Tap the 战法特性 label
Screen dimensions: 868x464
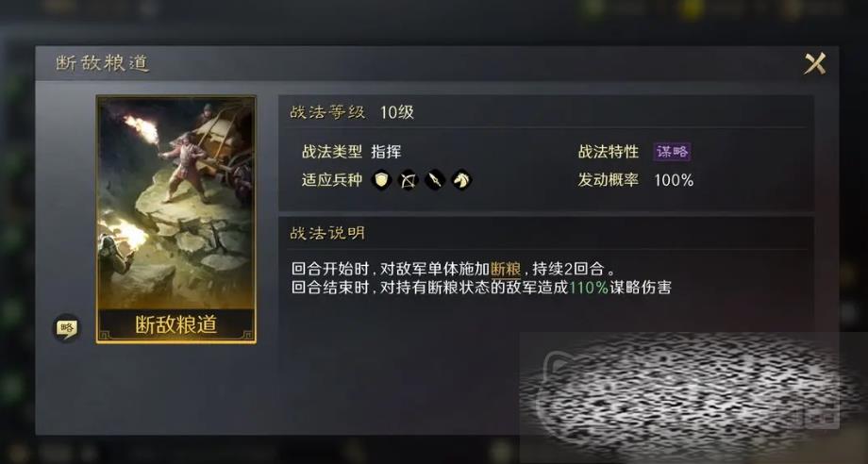[609, 152]
